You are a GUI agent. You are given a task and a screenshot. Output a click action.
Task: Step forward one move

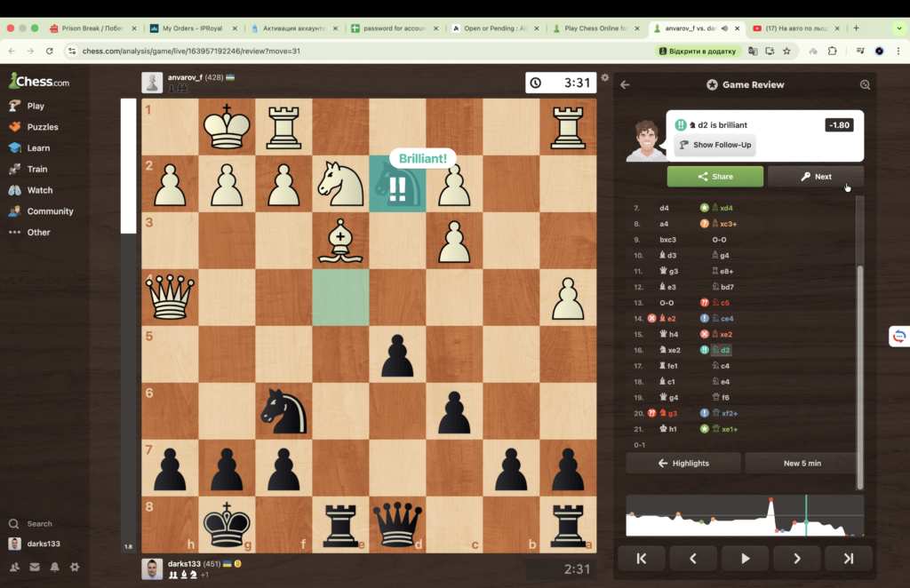click(x=797, y=559)
